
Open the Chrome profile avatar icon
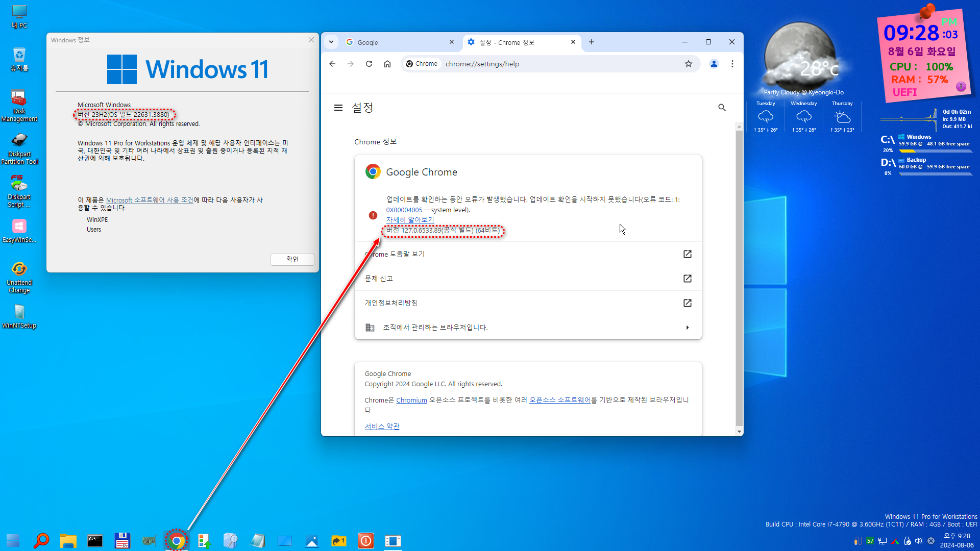pyautogui.click(x=714, y=64)
